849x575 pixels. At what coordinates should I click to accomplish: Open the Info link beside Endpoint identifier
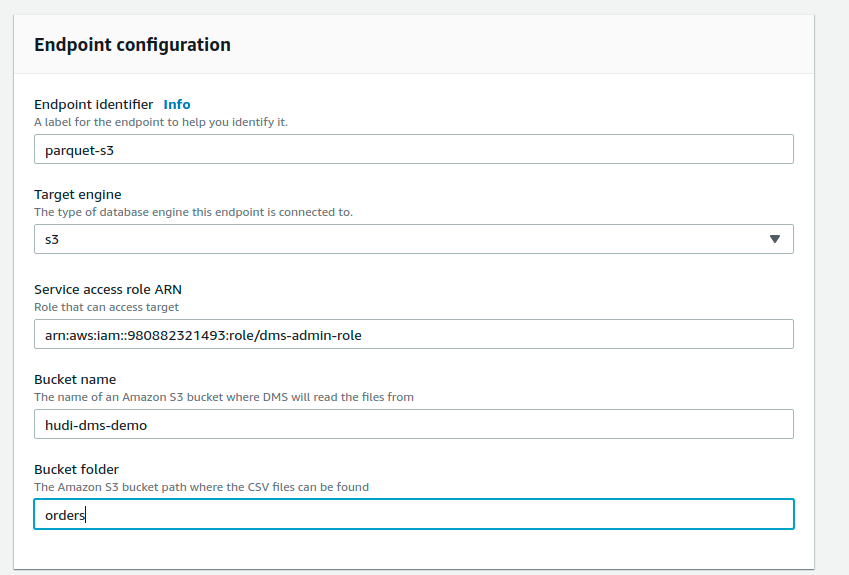coord(176,104)
